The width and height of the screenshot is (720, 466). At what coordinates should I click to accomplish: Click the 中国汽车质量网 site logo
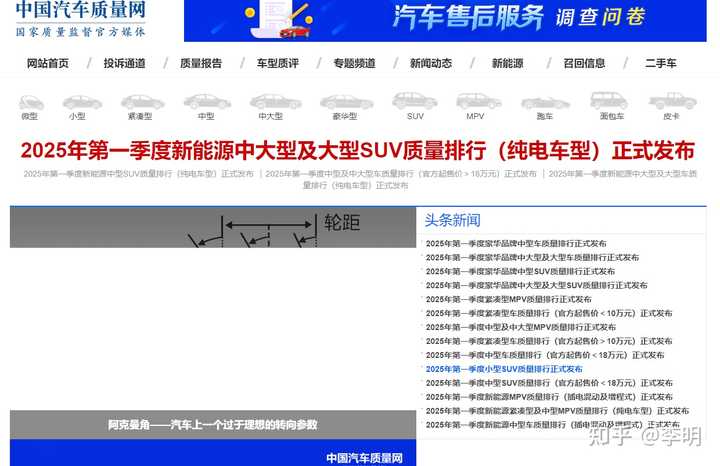[80, 19]
